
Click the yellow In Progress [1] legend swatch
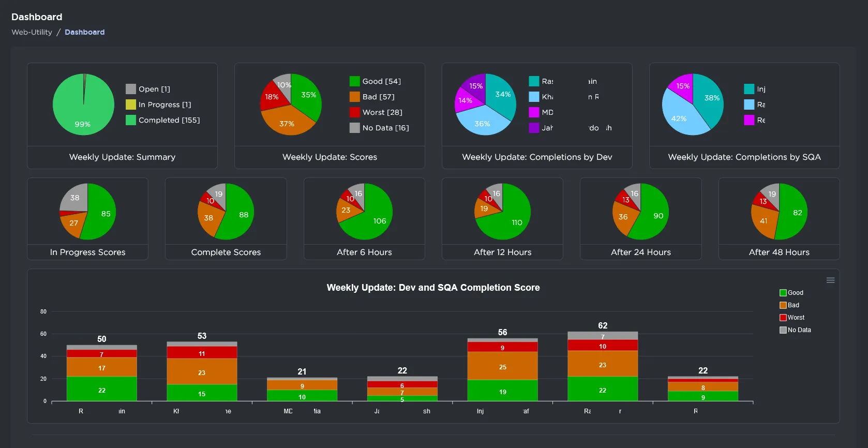(131, 104)
